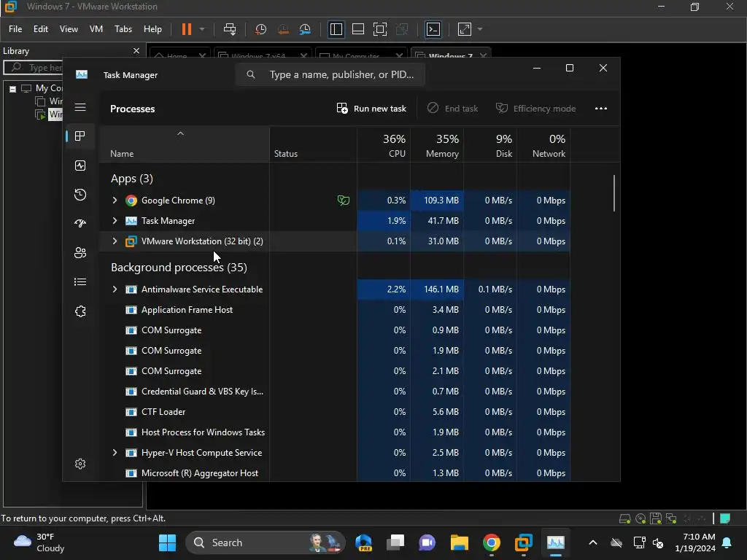Open the Windows Start menu
The width and height of the screenshot is (747, 560).
click(x=167, y=542)
